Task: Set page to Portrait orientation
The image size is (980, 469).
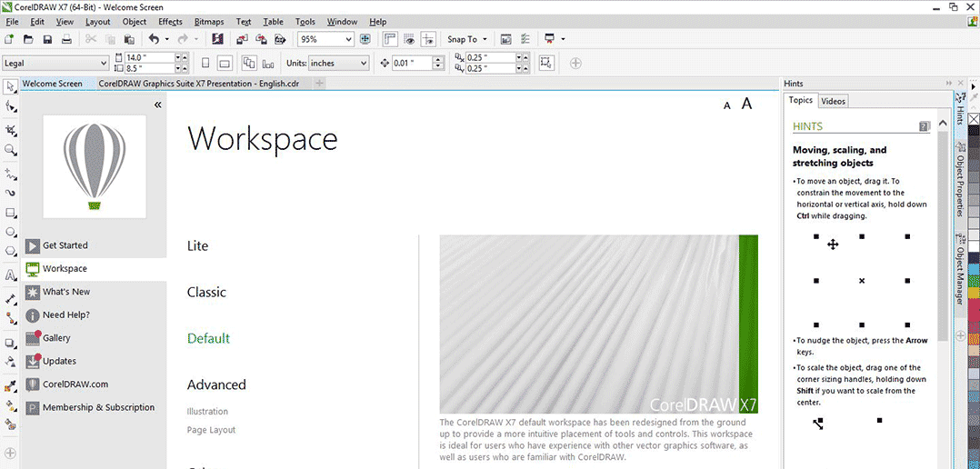Action: (x=206, y=63)
